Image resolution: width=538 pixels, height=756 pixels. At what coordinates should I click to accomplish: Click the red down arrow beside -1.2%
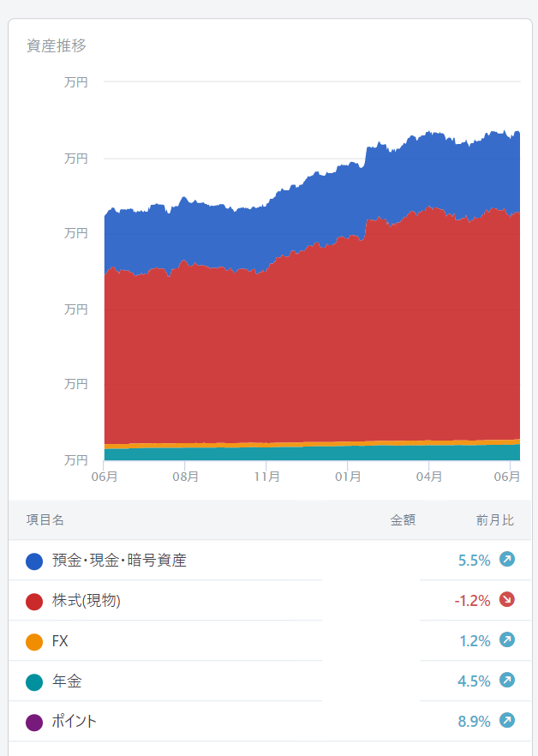[507, 600]
